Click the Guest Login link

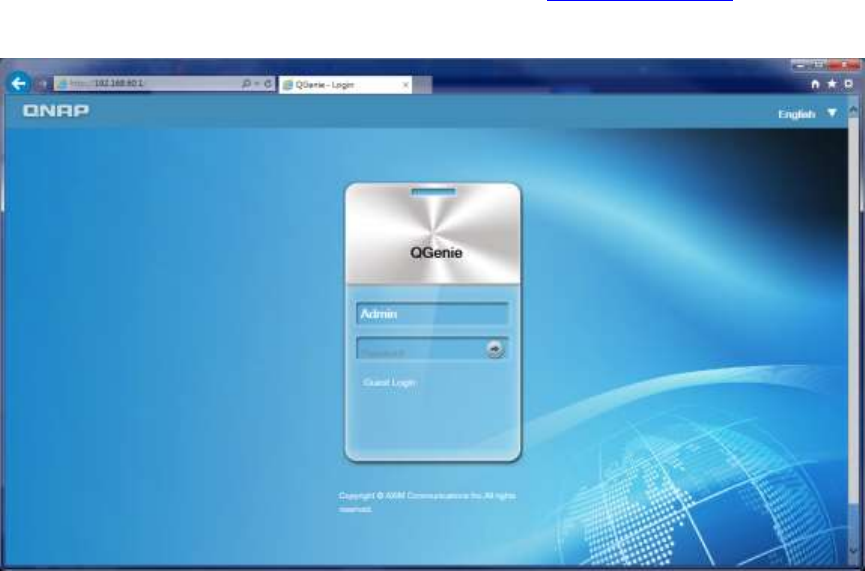(x=389, y=382)
